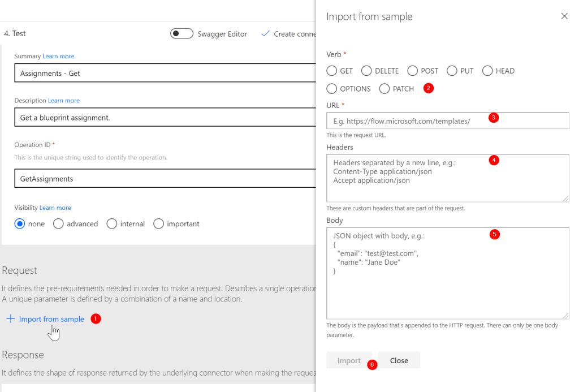Choose the POST verb radio button
Viewport: 579px width, 392px height.
click(x=413, y=71)
